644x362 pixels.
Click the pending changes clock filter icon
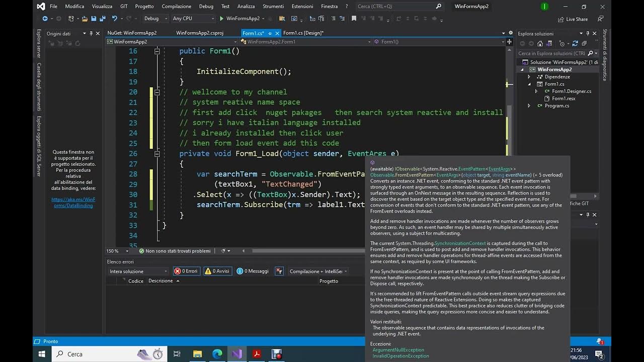tap(562, 43)
